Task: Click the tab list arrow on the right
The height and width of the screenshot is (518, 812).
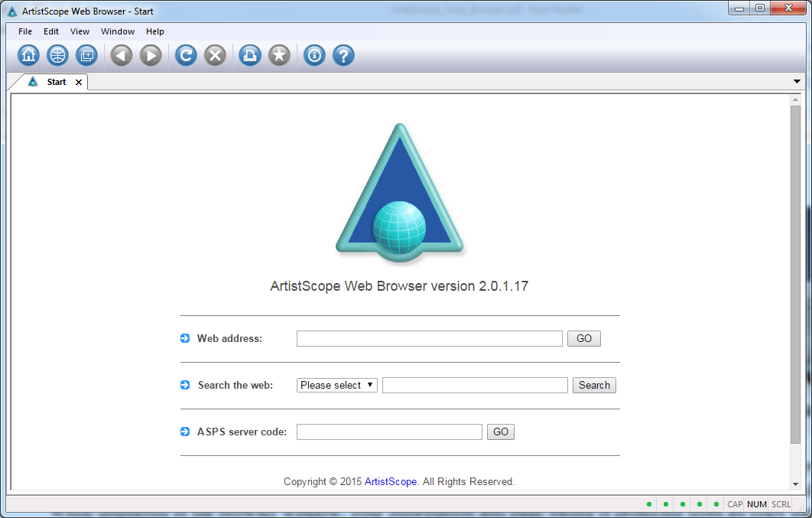Action: point(797,81)
